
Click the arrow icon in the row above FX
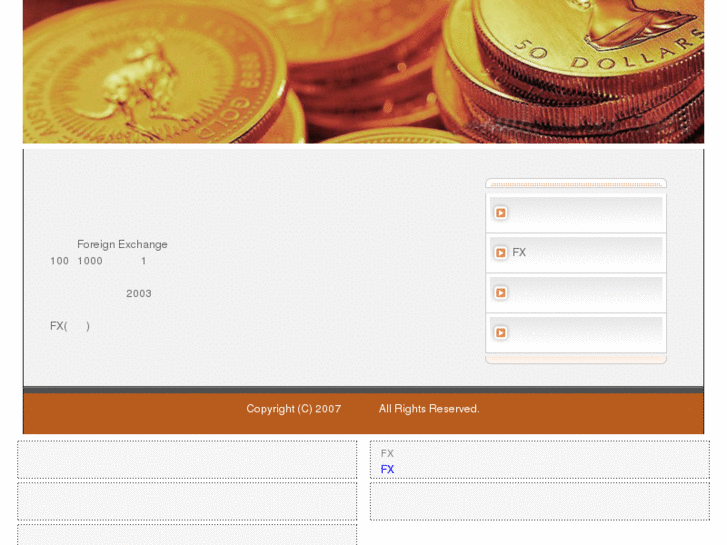tap(500, 213)
